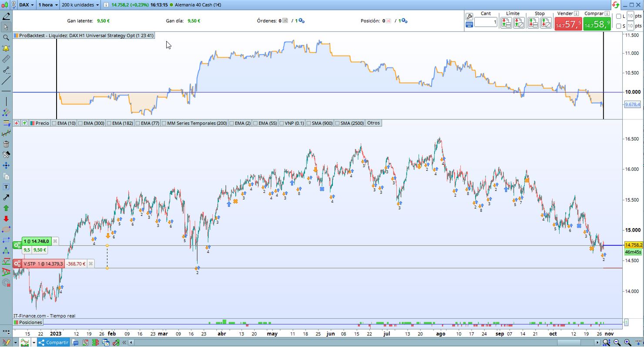Click the red-green refresh arrows icon

tap(616, 5)
